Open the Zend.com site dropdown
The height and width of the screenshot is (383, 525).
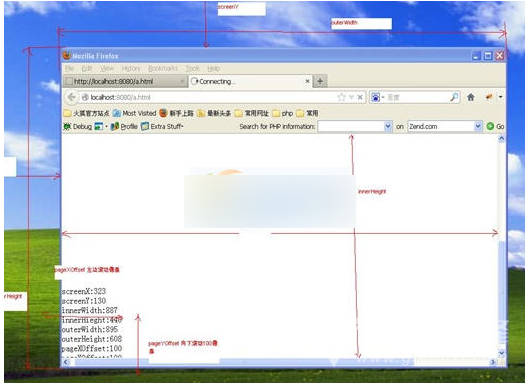tap(478, 127)
